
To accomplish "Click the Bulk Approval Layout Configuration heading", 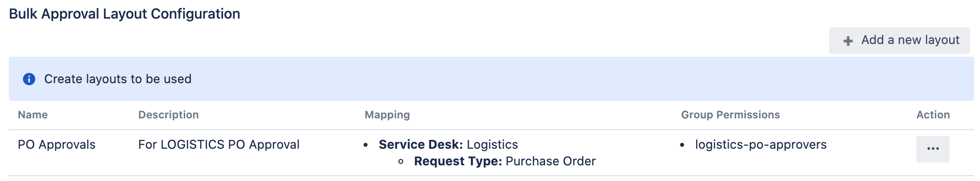I will click(124, 14).
